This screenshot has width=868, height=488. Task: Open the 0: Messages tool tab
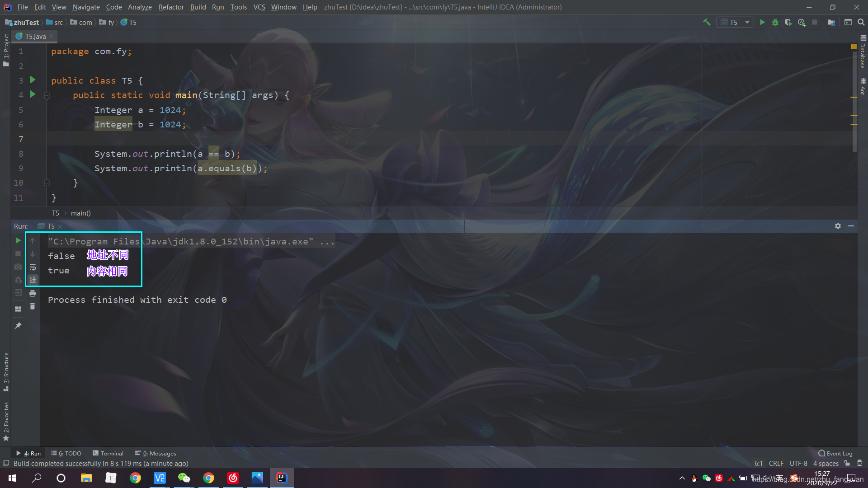click(156, 453)
